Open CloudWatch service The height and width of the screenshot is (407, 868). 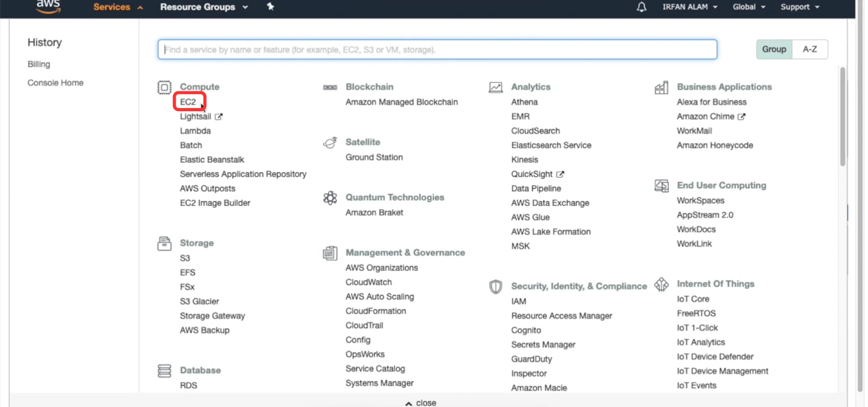click(368, 282)
